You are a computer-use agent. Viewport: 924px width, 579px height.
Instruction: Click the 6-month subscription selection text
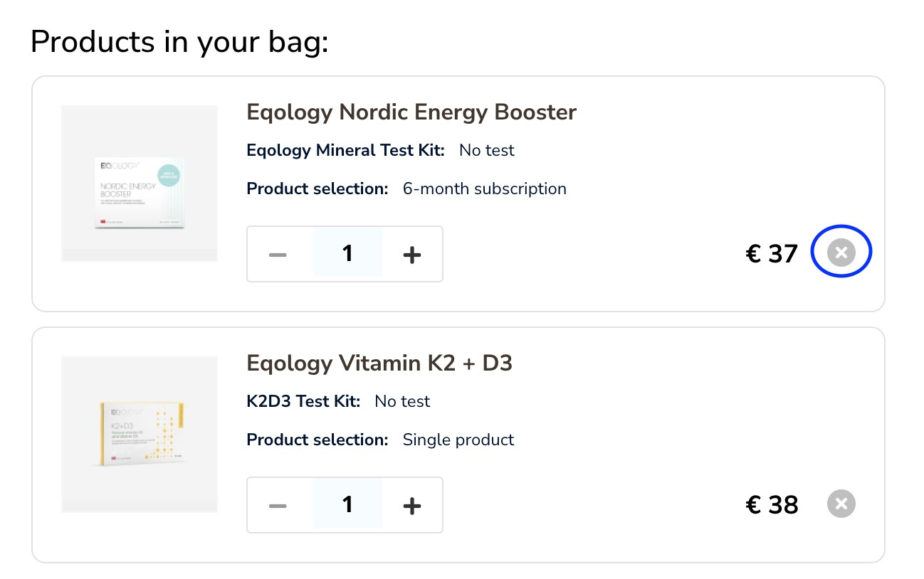pos(485,189)
